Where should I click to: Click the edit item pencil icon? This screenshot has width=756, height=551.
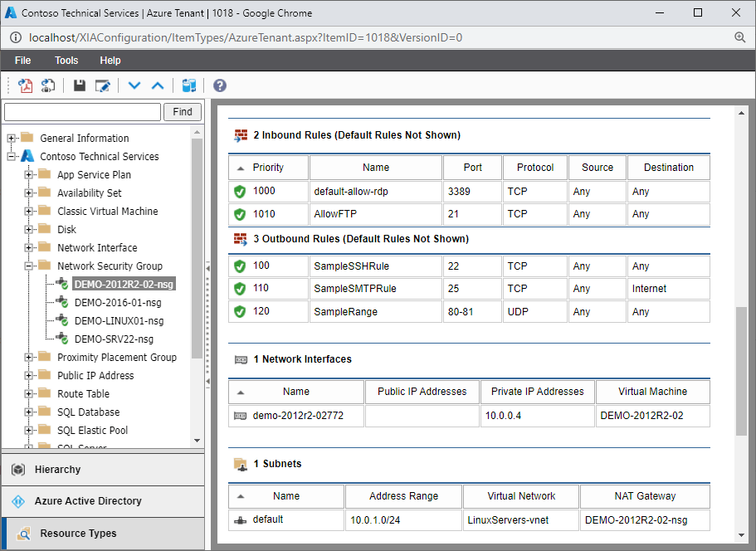[x=103, y=85]
